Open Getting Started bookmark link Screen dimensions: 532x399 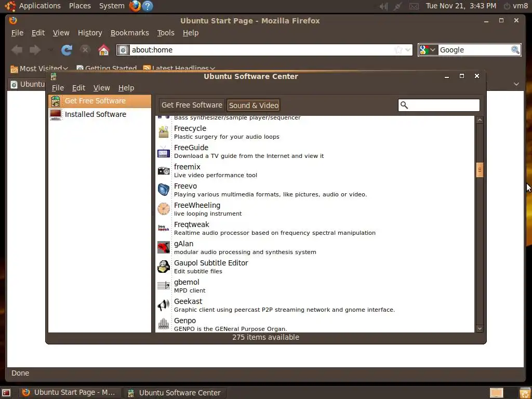tap(107, 69)
